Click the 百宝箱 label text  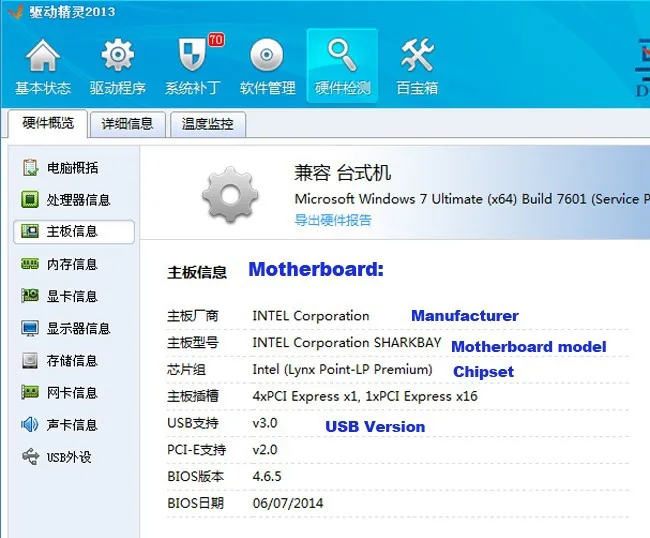click(x=417, y=88)
